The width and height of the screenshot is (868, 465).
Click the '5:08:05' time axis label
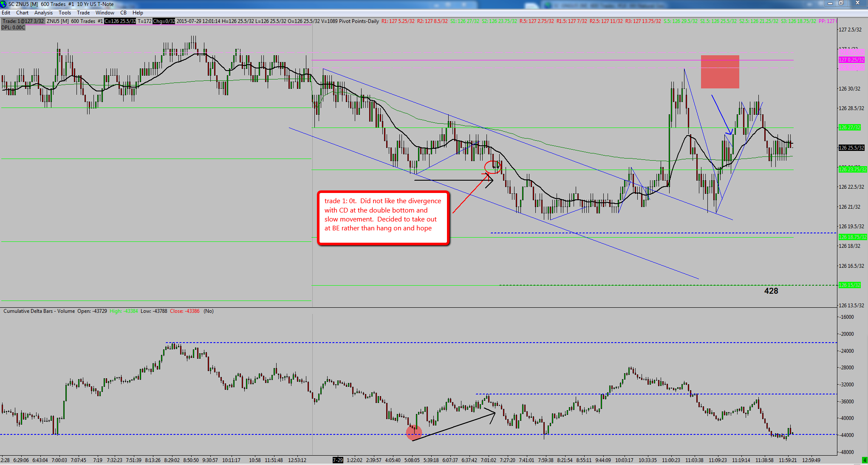point(412,460)
